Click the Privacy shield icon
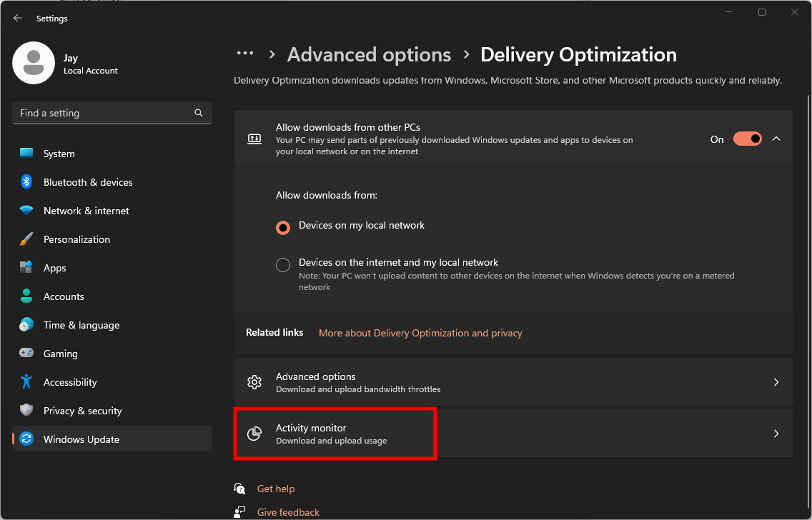Screen dimensions: 812x520 coord(26,410)
